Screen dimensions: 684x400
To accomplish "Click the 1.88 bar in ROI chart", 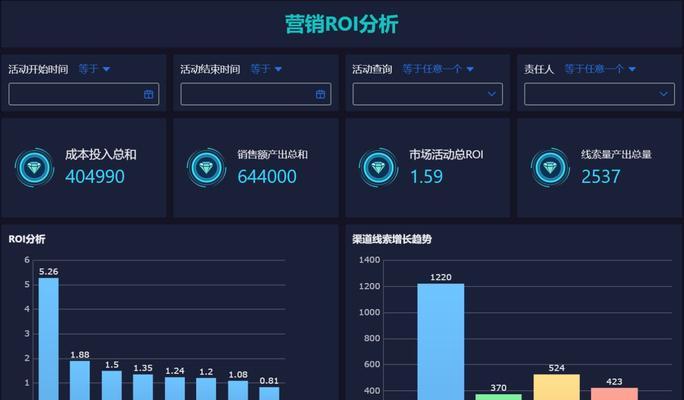I will pos(80,380).
